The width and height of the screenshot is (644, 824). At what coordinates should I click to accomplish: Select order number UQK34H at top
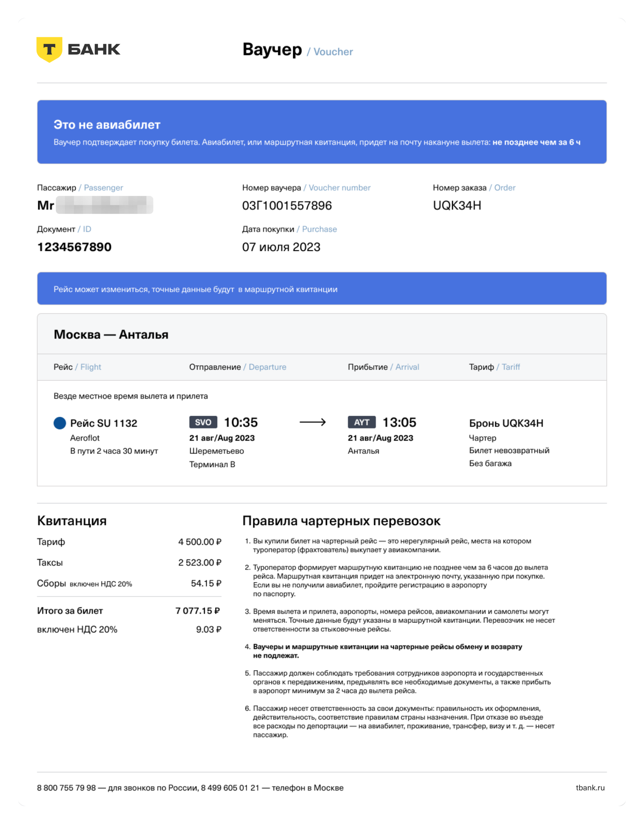click(x=457, y=206)
